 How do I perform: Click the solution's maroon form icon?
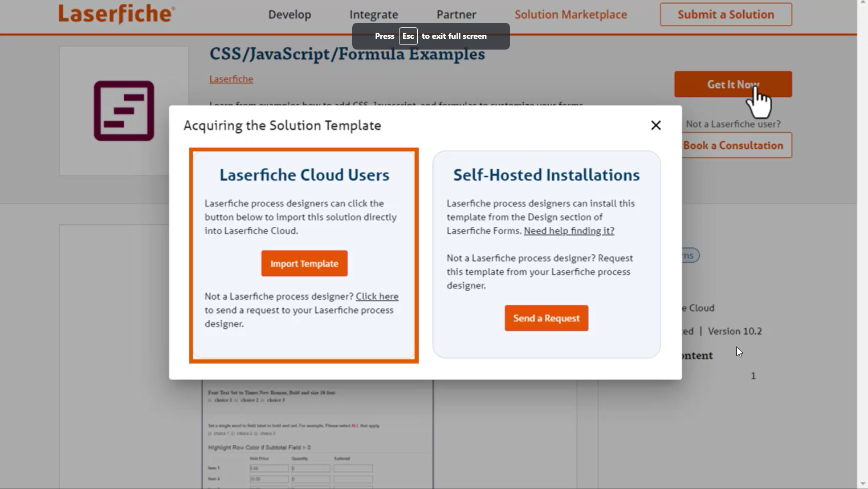click(x=124, y=111)
